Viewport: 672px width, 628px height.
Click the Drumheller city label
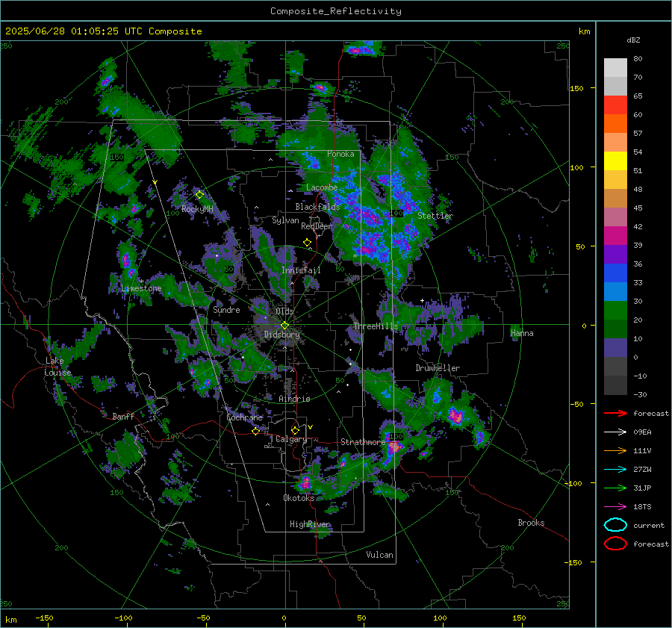coord(438,368)
